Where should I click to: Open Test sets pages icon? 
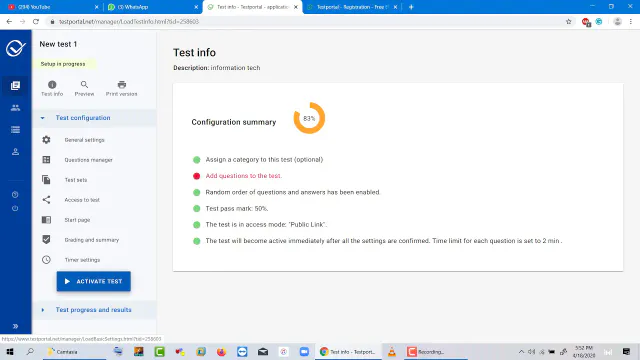tap(46, 180)
